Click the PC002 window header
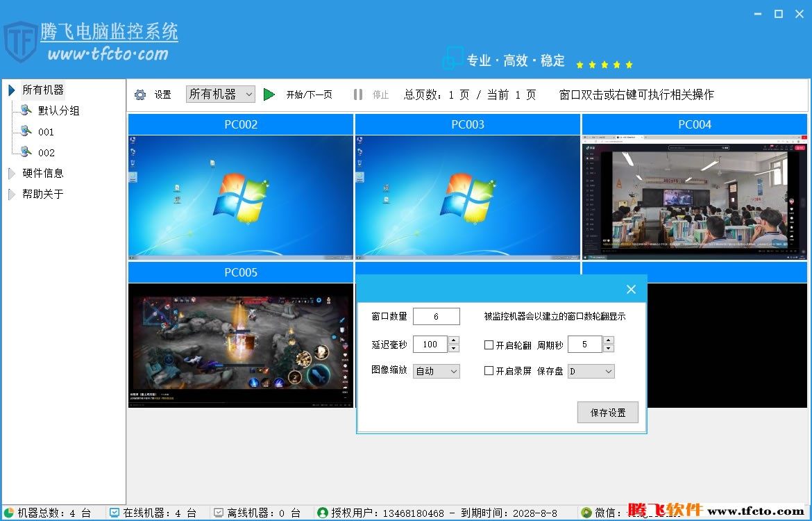The width and height of the screenshot is (812, 521). [x=241, y=124]
